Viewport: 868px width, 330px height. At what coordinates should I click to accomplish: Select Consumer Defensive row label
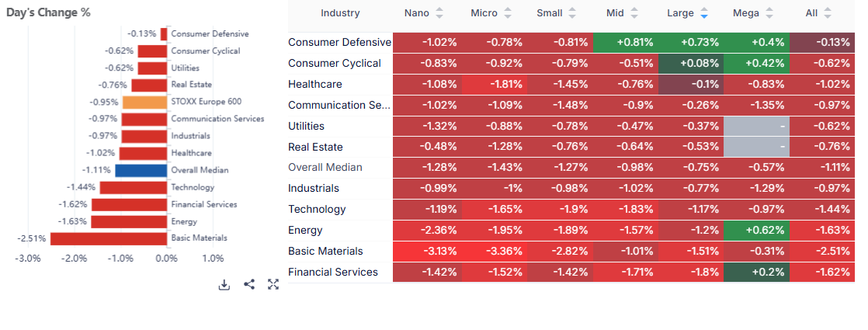(x=339, y=42)
